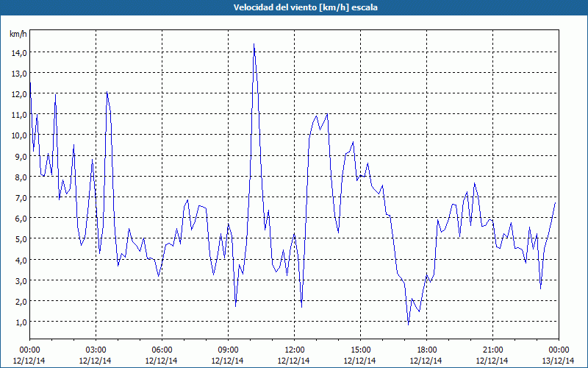Select the "14,0" y-axis label

click(x=19, y=53)
